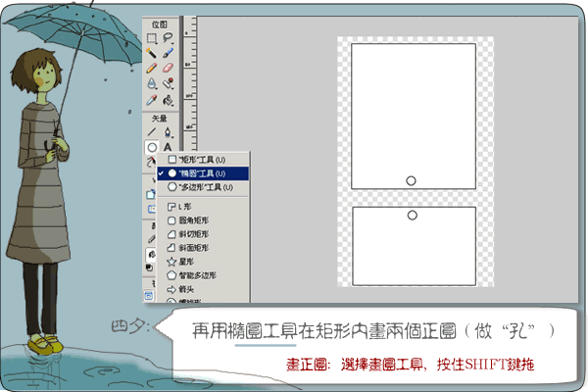Viewport: 588px width, 392px height.
Task: Pick the Eyedropper tool
Action: point(152,100)
